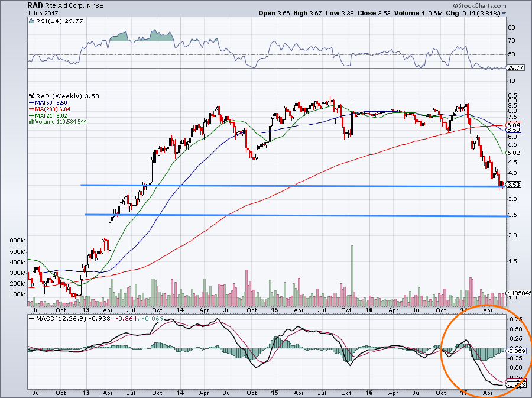This screenshot has width=532, height=398.
Task: Click the 2.0 label on the price scale
Action: (x=512, y=235)
